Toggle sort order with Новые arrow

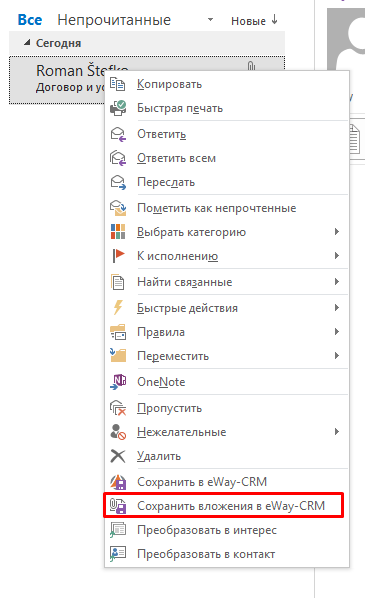[254, 21]
